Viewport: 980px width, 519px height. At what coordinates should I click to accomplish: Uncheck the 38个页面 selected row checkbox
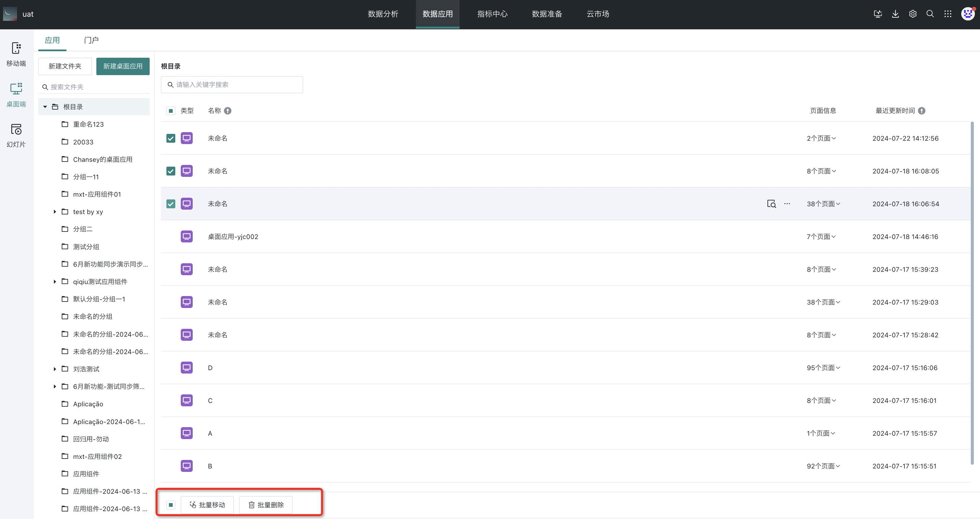tap(171, 204)
